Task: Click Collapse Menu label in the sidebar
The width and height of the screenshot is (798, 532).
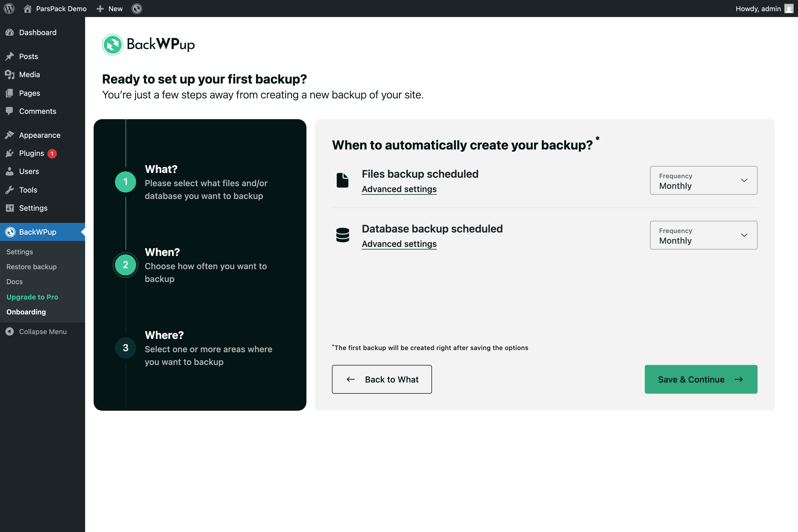Action: coord(43,331)
